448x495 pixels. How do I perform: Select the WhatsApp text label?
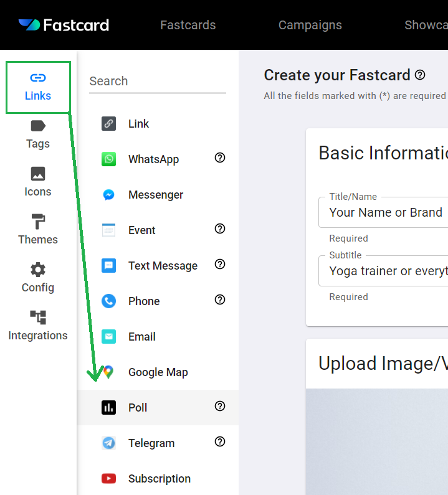click(153, 159)
